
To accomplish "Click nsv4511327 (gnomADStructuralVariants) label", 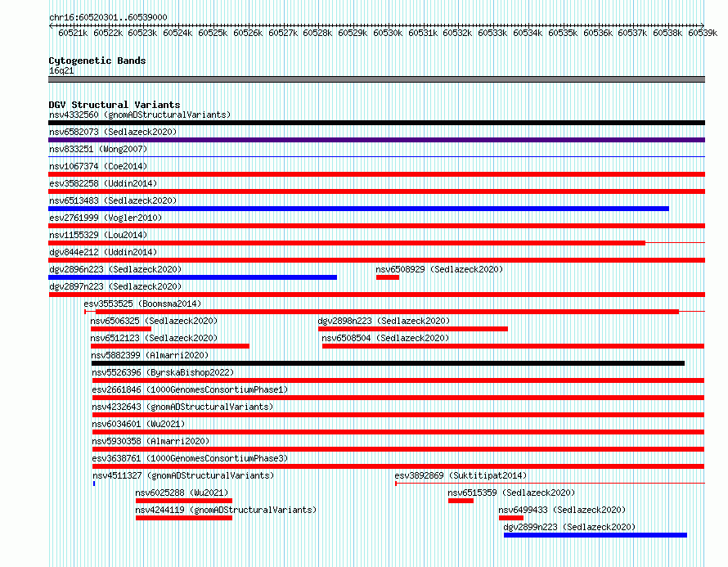I will [x=183, y=475].
